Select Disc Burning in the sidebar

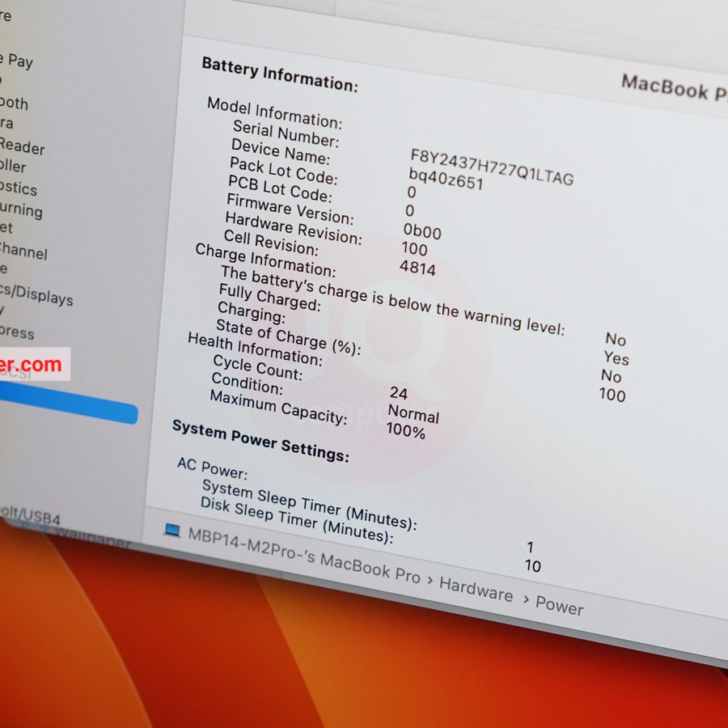click(x=21, y=209)
